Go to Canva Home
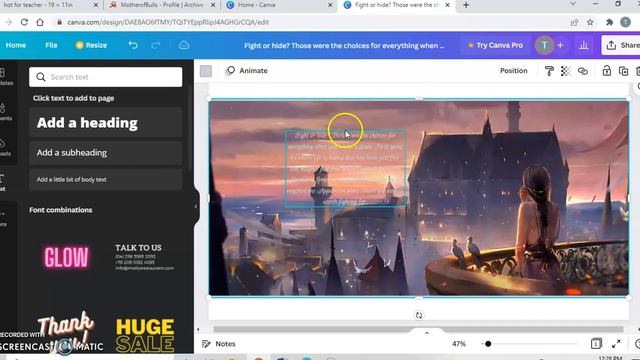The height and width of the screenshot is (360, 640). click(16, 45)
